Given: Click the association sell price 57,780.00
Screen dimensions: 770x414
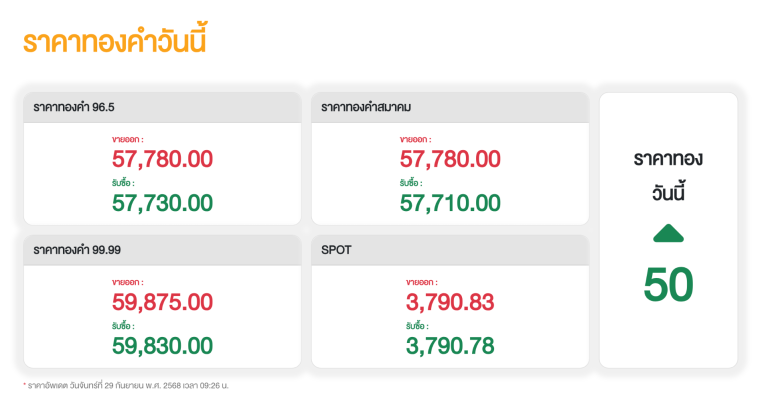Looking at the screenshot, I should [x=450, y=159].
